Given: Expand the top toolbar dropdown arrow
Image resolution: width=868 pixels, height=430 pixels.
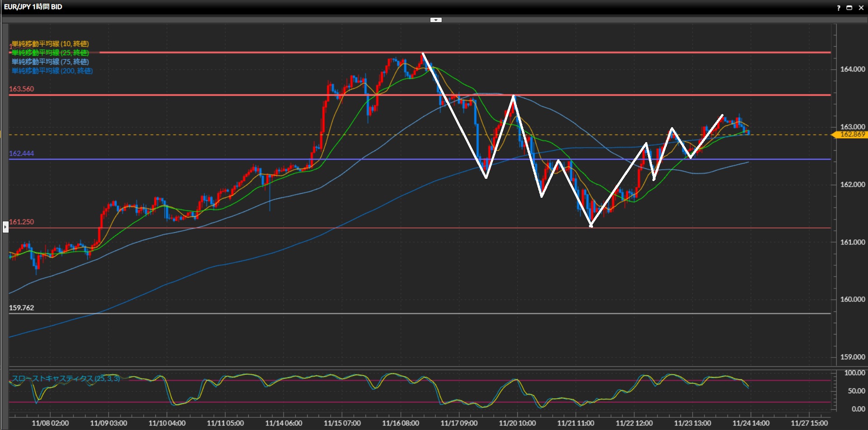Looking at the screenshot, I should pyautogui.click(x=436, y=20).
